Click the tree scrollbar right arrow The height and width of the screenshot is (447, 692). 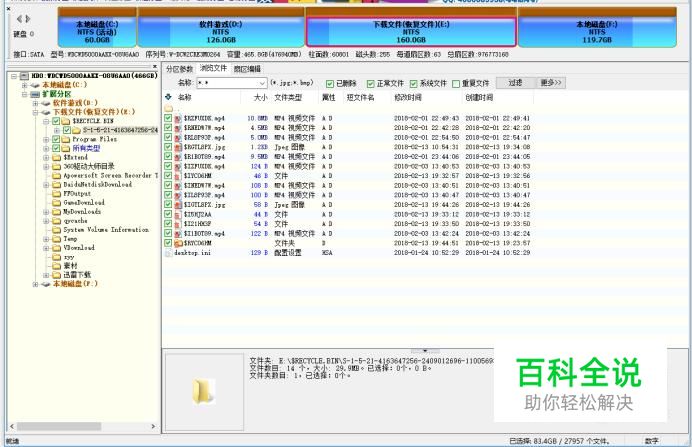coord(153,426)
